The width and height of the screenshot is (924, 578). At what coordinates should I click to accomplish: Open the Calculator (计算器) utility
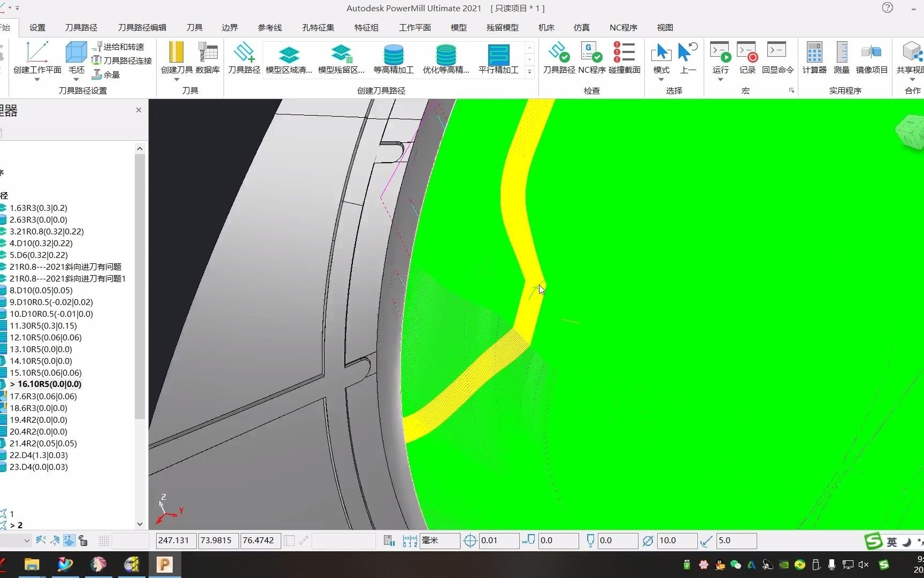point(814,58)
